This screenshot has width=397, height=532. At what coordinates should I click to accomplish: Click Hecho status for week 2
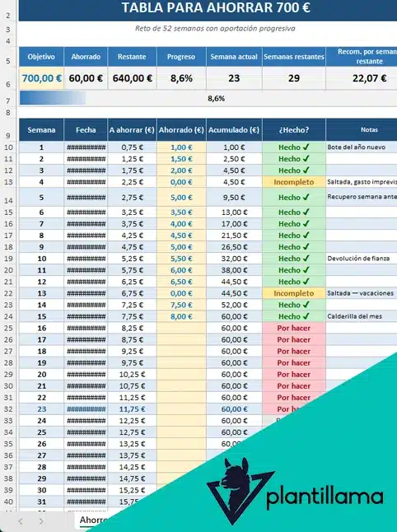[294, 159]
